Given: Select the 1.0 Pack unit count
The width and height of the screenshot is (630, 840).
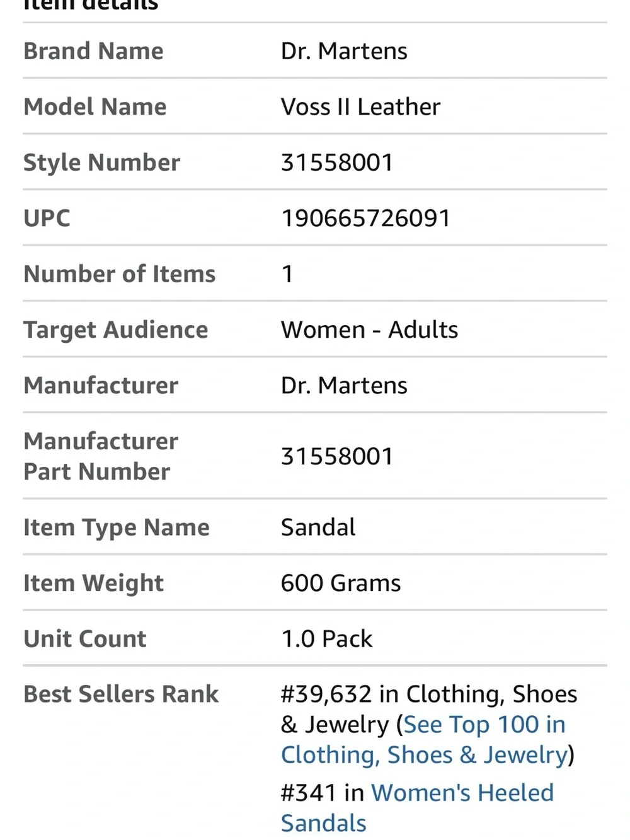Looking at the screenshot, I should pyautogui.click(x=327, y=638).
